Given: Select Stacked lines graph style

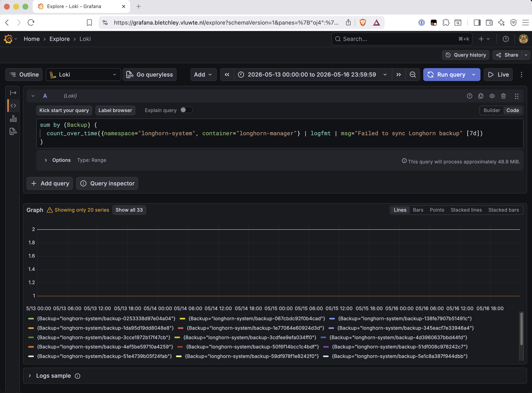Looking at the screenshot, I should (x=466, y=210).
